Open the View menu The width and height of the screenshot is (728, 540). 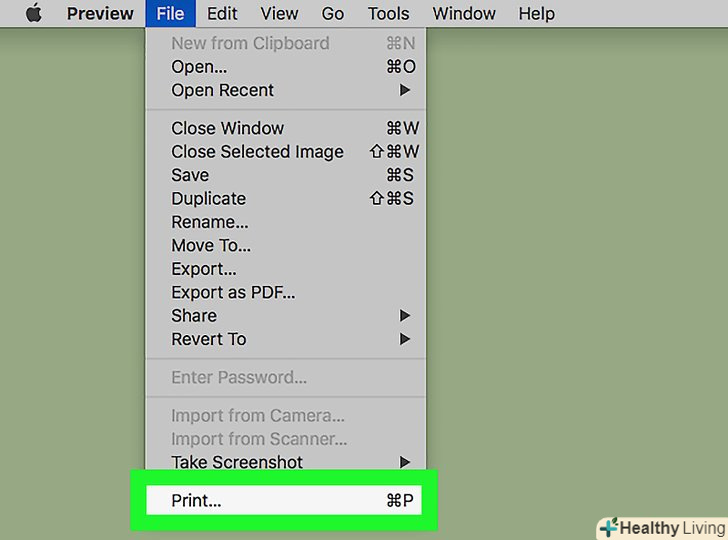pyautogui.click(x=279, y=13)
